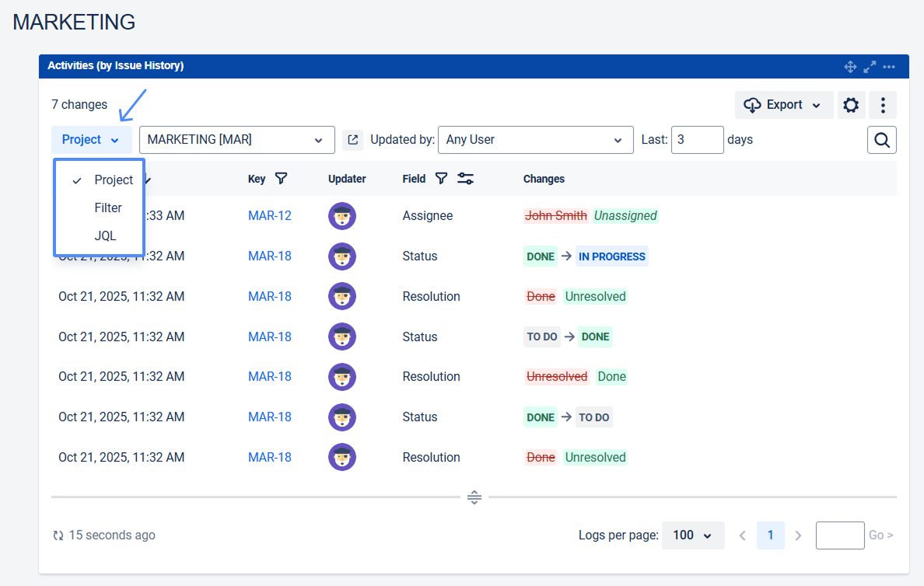The image size is (924, 586).
Task: Choose JQL from the dropdown menu
Action: (105, 235)
